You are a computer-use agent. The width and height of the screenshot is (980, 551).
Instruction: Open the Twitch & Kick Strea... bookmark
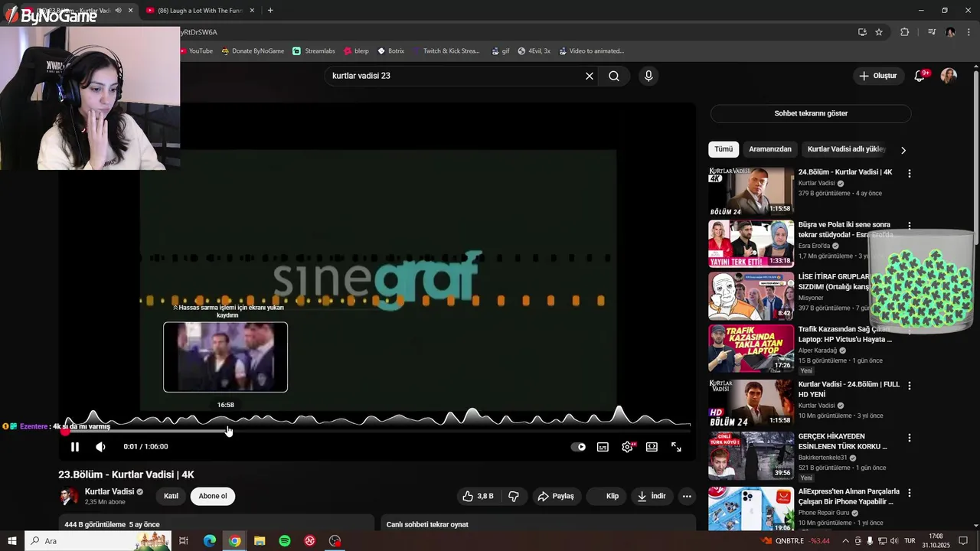[x=446, y=51]
